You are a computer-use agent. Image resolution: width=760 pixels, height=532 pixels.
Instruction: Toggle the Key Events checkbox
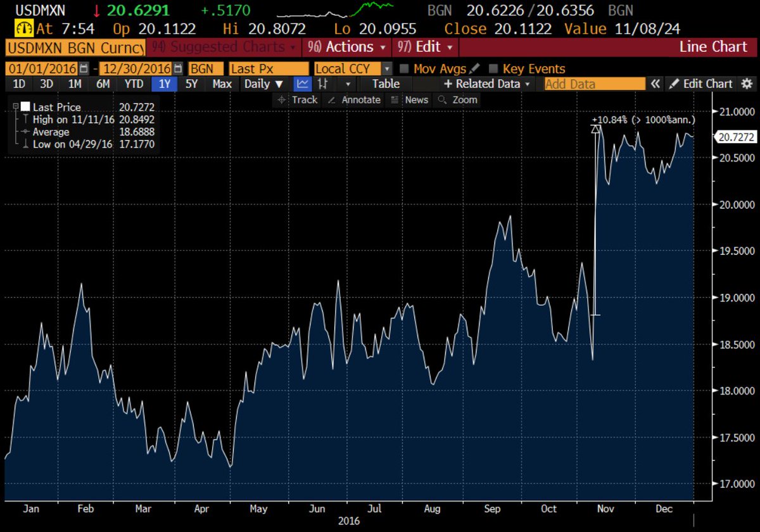(493, 69)
